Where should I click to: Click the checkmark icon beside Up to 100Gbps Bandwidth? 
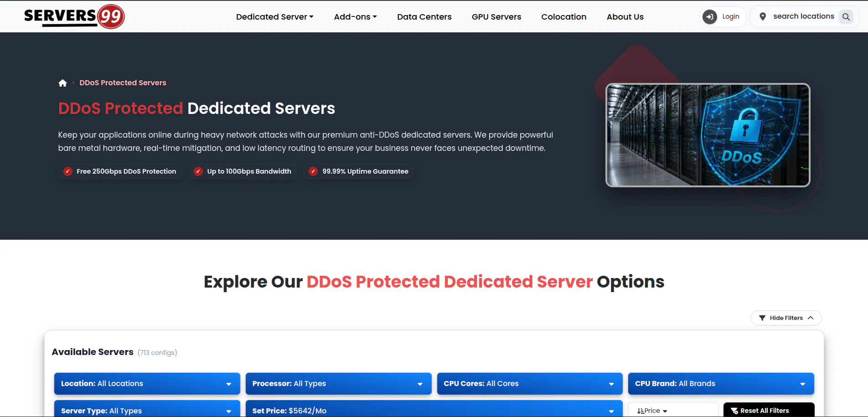(x=198, y=171)
